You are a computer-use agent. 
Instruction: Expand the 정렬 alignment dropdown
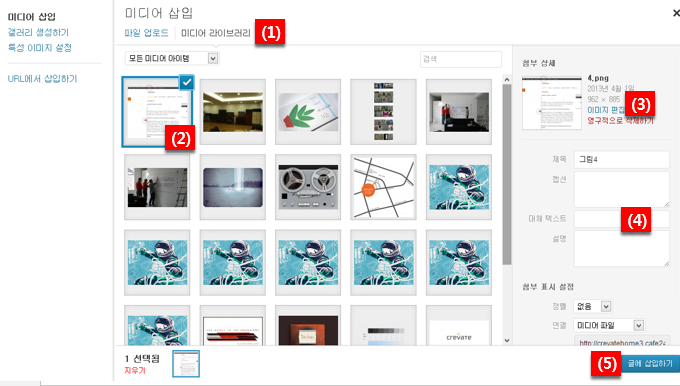(592, 306)
